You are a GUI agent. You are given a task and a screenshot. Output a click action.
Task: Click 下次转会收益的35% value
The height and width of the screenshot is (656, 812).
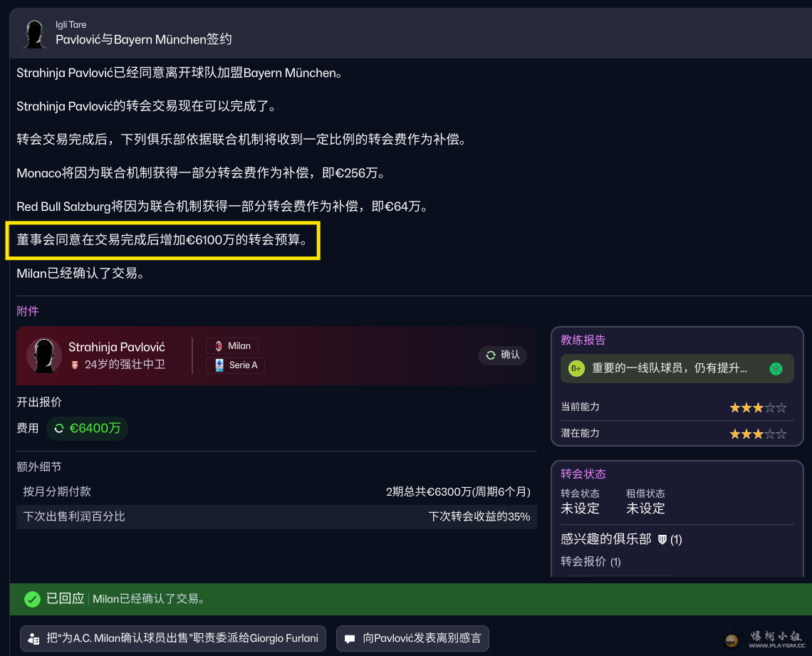479,516
